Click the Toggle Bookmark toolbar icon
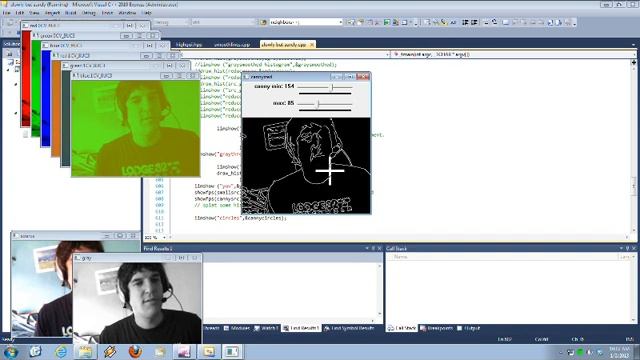This screenshot has height=360, width=640. pyautogui.click(x=506, y=22)
